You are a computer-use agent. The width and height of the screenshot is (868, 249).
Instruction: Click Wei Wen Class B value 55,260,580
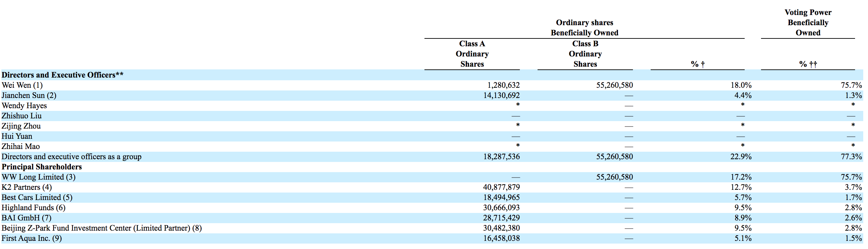coord(615,85)
